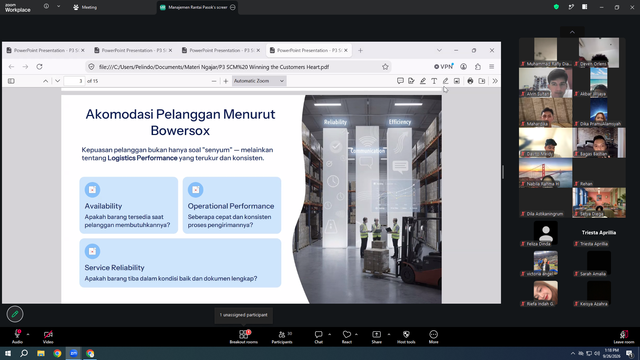Image resolution: width=640 pixels, height=360 pixels.
Task: Open browser hamburger application menu
Action: tap(491, 67)
